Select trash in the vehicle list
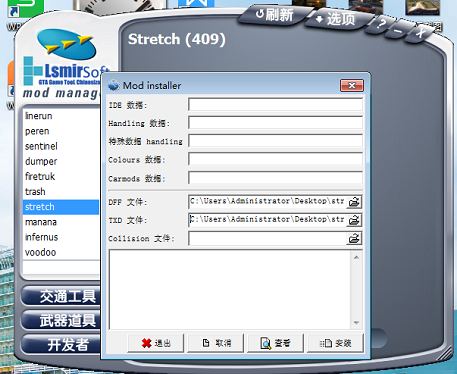This screenshot has width=457, height=374. 61,192
